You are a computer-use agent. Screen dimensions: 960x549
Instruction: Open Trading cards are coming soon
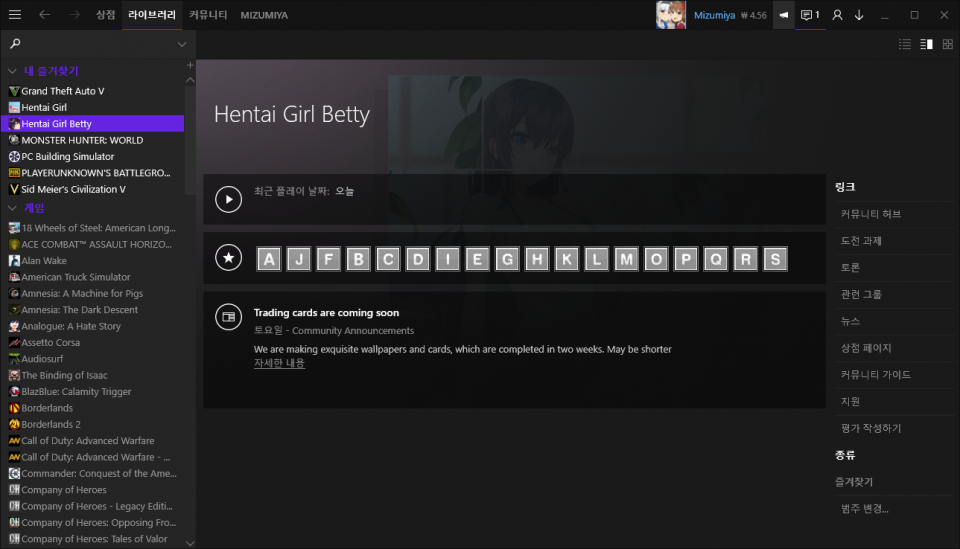click(x=326, y=313)
